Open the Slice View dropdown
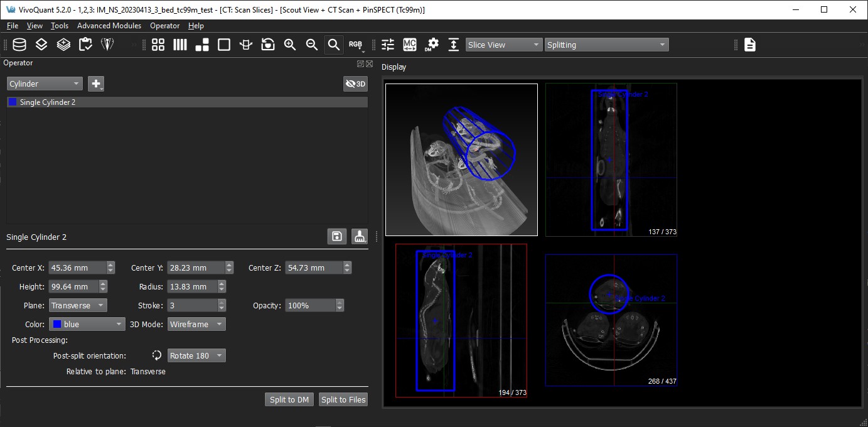 point(504,45)
